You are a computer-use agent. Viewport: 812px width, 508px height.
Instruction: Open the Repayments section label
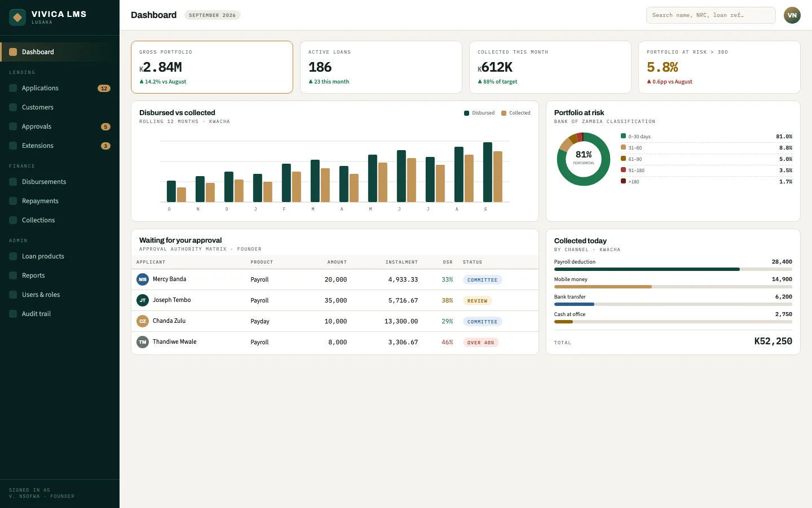pyautogui.click(x=40, y=201)
